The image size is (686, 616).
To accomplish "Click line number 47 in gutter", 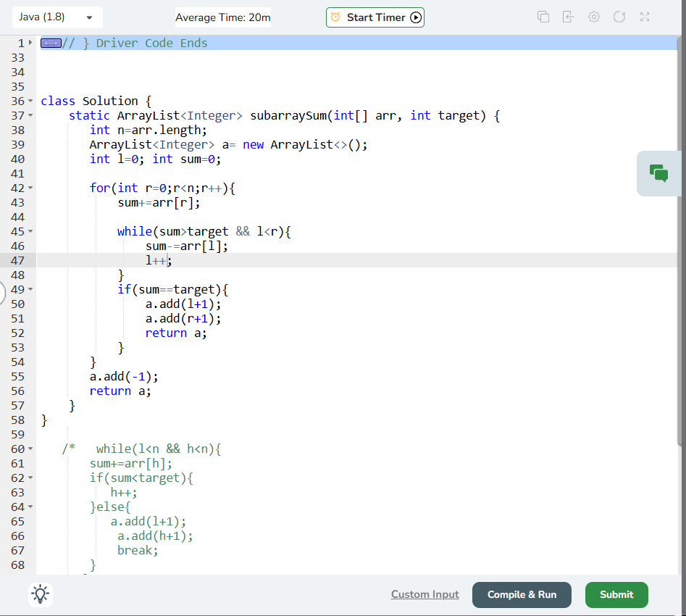I will [x=17, y=260].
